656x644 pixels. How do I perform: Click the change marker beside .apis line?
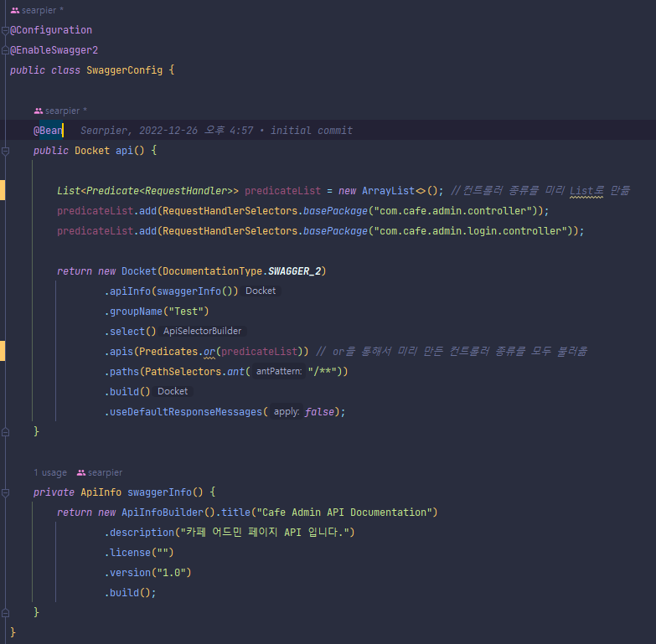[3, 351]
